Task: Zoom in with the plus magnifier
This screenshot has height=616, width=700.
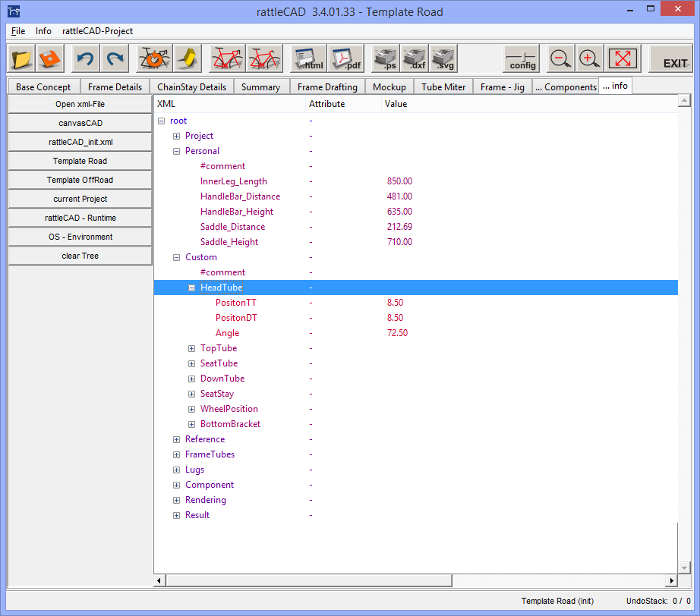Action: pyautogui.click(x=589, y=58)
